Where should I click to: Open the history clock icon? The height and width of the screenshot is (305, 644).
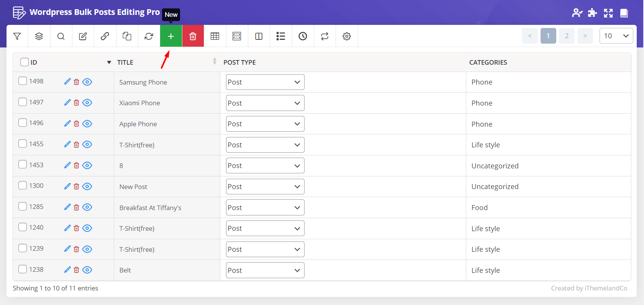coord(303,36)
